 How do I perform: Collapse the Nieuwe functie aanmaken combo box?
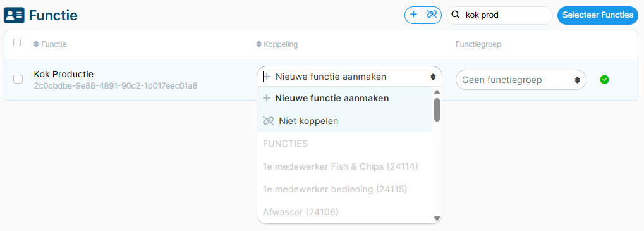tap(349, 77)
